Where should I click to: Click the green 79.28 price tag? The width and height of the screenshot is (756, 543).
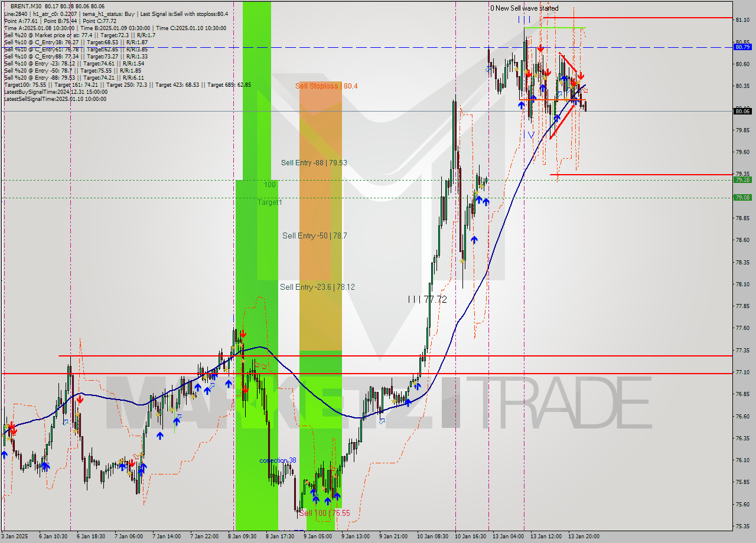pyautogui.click(x=742, y=180)
